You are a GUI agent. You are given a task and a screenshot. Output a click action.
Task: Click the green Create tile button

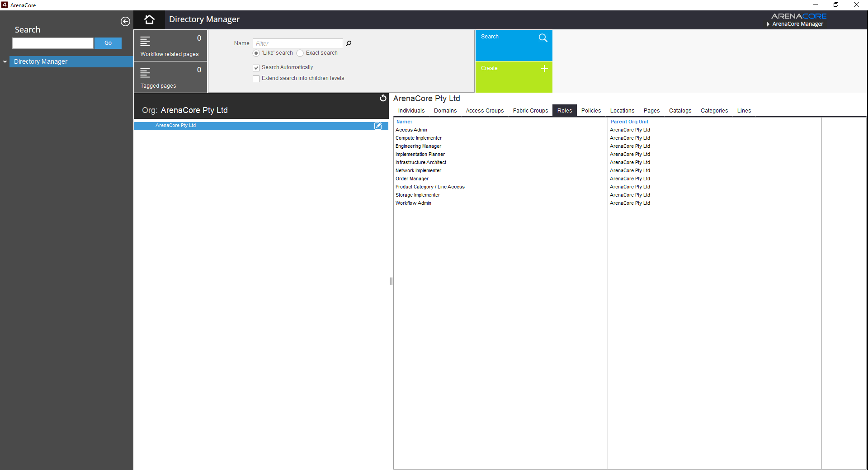pos(514,77)
